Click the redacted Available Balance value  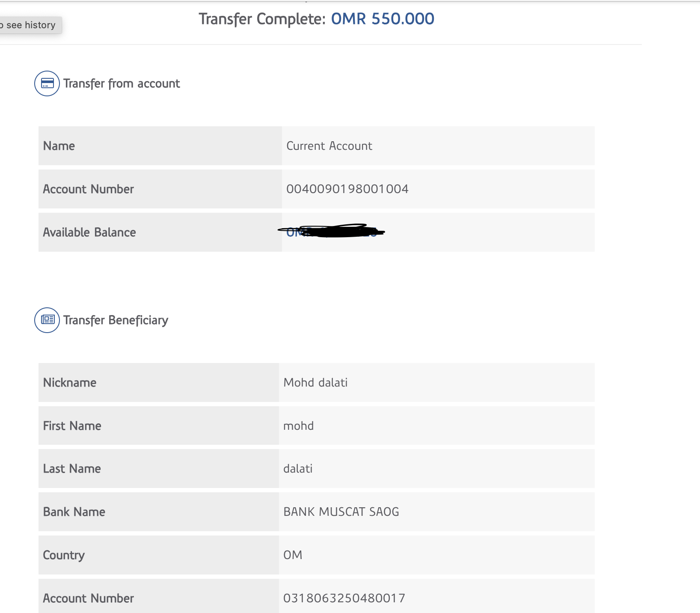[x=332, y=232]
